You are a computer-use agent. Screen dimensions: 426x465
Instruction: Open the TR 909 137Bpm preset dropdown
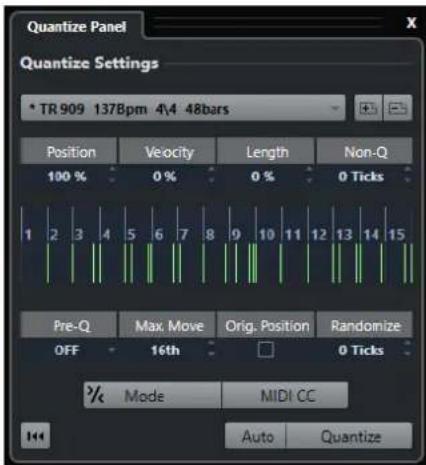coord(183,108)
